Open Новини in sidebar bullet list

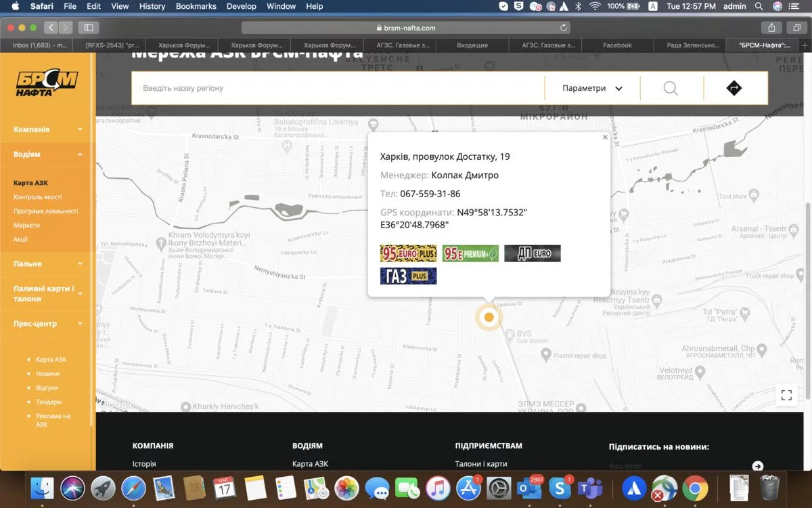47,374
